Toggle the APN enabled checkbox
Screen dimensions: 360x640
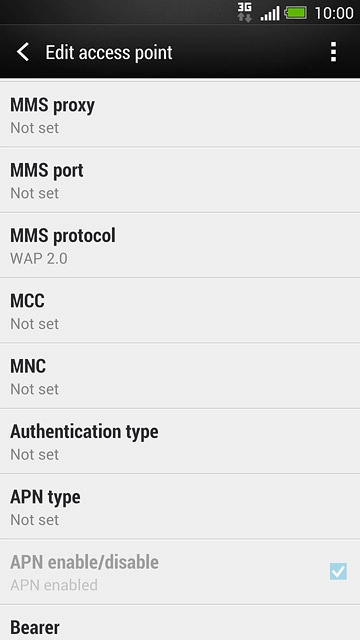(338, 571)
